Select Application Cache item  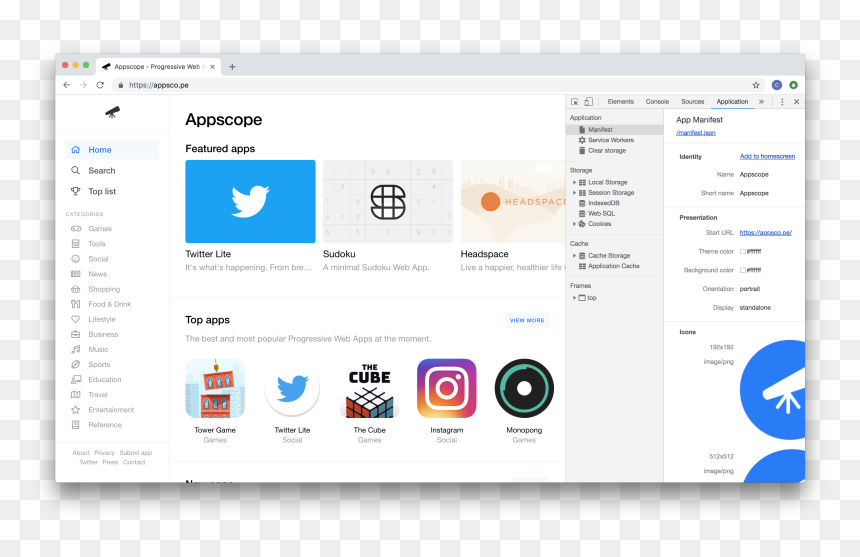(613, 266)
